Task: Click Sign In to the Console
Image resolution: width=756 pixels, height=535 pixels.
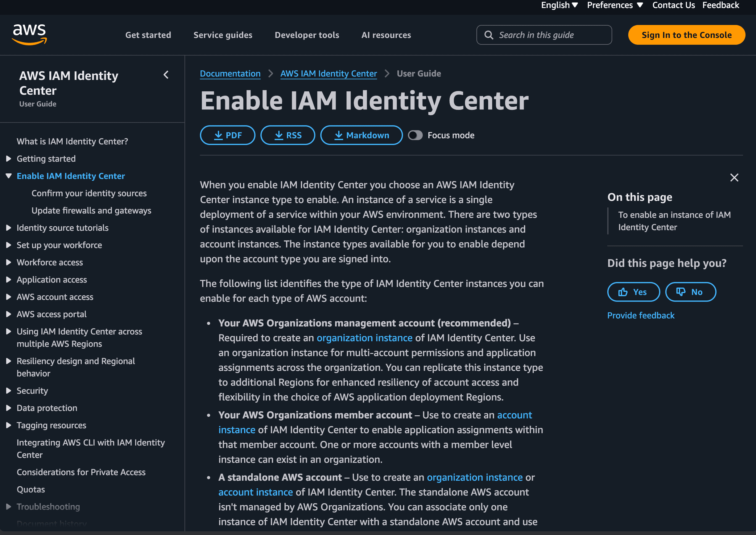Action: [687, 35]
